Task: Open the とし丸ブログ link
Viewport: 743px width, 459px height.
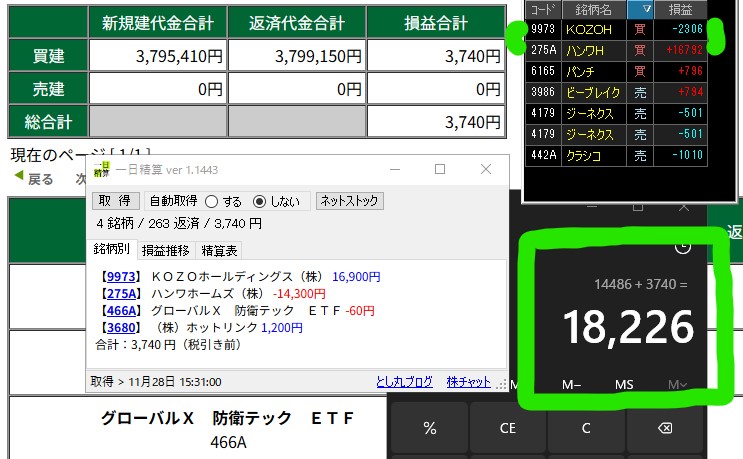Action: point(404,381)
